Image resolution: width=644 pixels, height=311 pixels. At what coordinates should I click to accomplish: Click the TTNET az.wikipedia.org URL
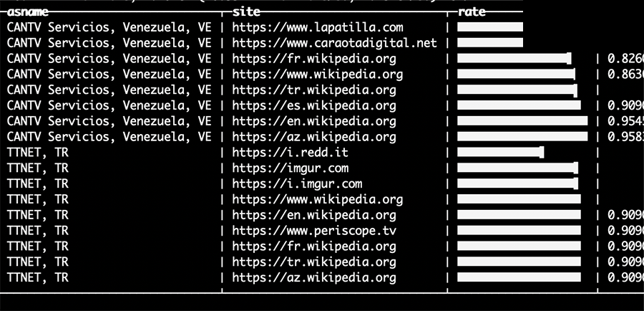pyautogui.click(x=314, y=278)
